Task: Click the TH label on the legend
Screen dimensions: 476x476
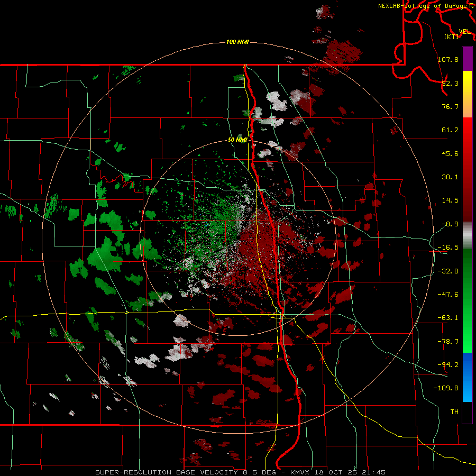Action: click(454, 411)
